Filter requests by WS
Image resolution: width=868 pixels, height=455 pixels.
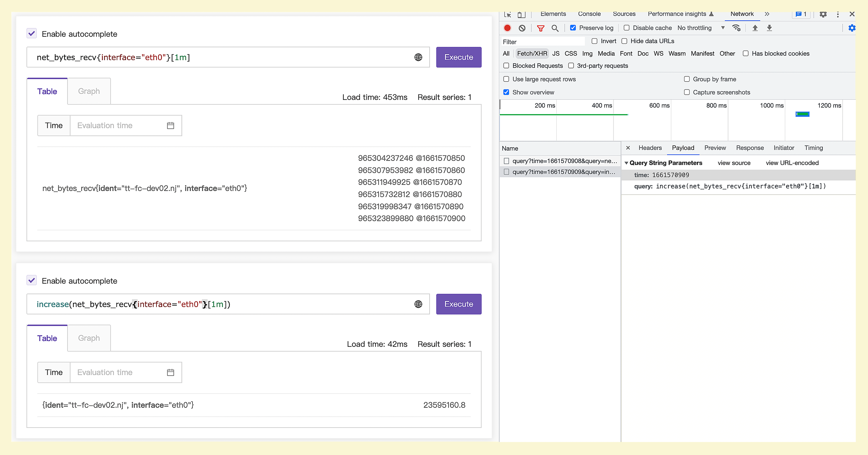(x=658, y=54)
